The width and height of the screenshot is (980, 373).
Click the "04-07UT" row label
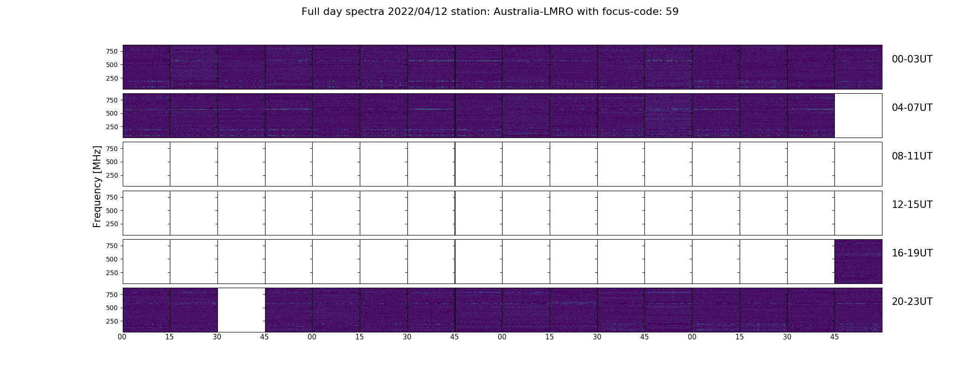[912, 108]
